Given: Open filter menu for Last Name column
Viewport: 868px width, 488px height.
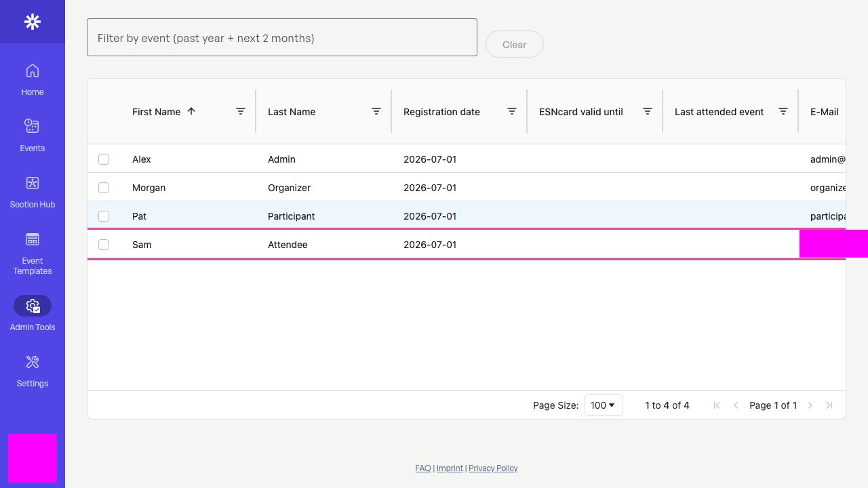Looking at the screenshot, I should tap(376, 111).
